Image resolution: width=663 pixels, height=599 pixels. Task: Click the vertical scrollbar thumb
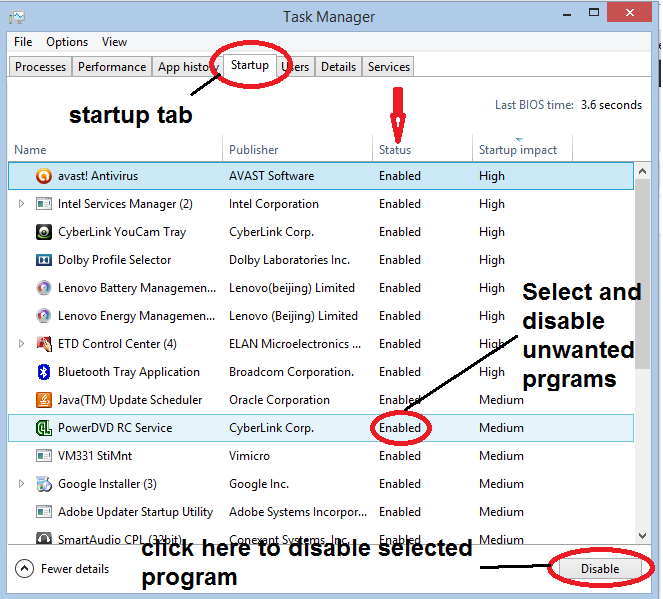tap(642, 274)
